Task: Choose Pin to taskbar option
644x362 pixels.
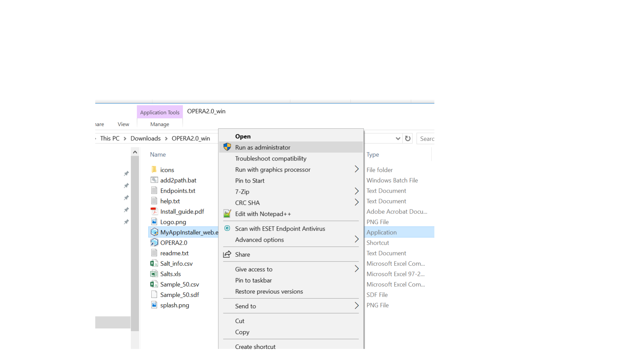Action: point(253,280)
